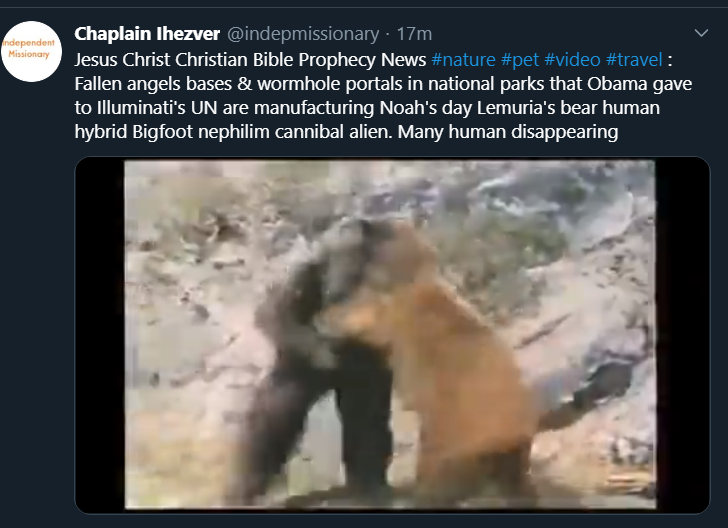This screenshot has height=528, width=728.
Task: Open the tweet via its 17m timestamp
Action: click(414, 33)
